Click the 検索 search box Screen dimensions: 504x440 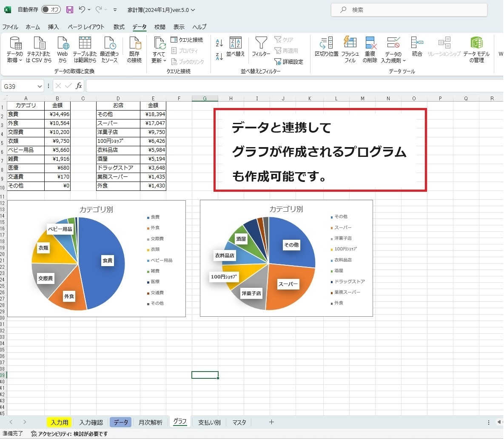[x=409, y=10]
